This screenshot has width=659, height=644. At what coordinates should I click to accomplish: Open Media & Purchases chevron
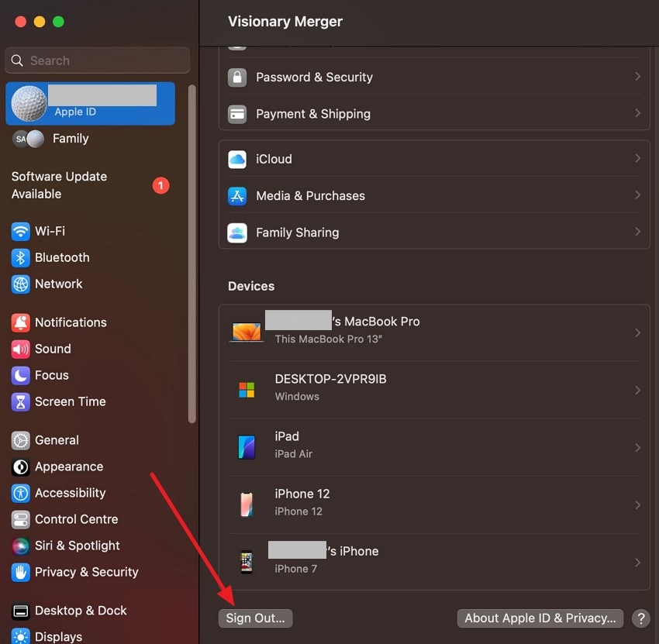click(x=637, y=195)
